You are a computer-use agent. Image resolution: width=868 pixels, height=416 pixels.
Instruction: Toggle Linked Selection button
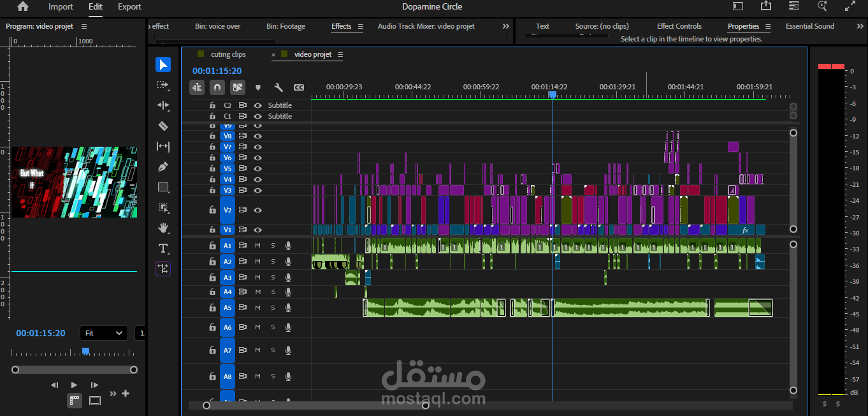point(238,87)
